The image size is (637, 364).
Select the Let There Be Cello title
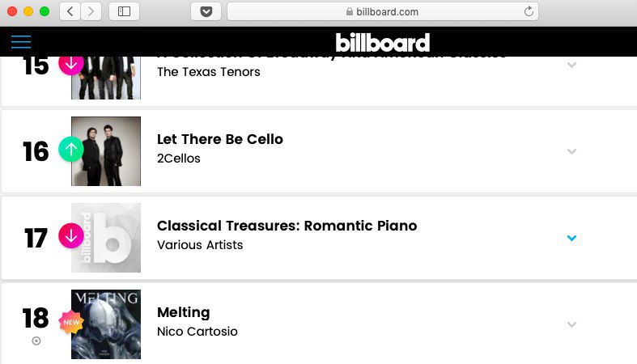click(220, 139)
